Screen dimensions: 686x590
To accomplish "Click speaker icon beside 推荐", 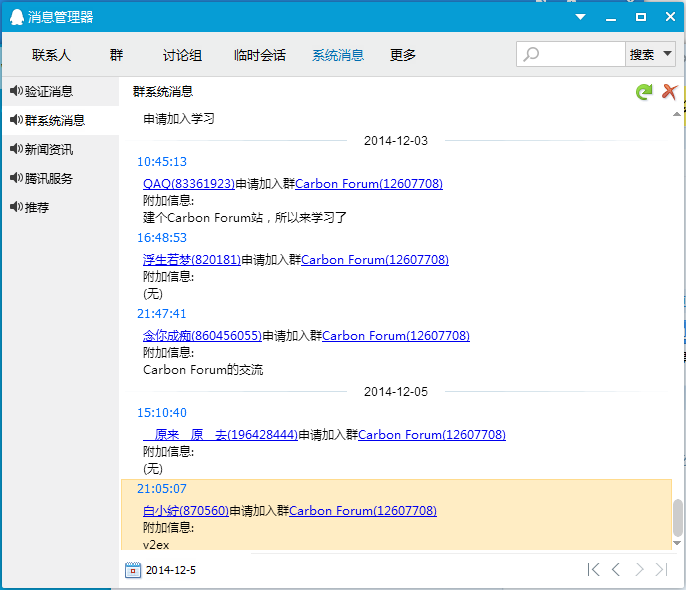I will tap(16, 206).
